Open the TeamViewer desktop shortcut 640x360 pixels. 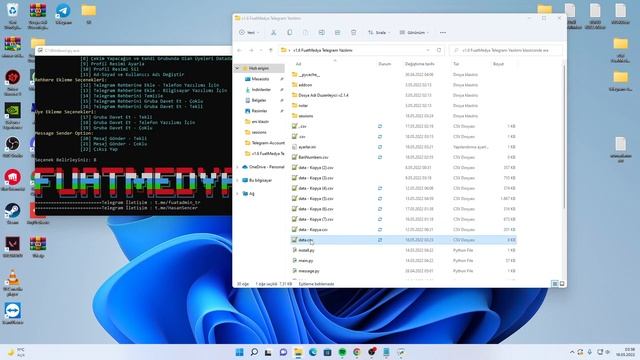coord(12,313)
